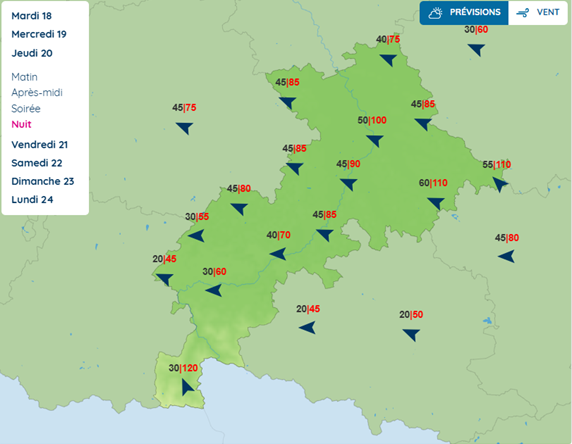
Task: Click the wind gust icon beside Vent
Action: pos(523,13)
